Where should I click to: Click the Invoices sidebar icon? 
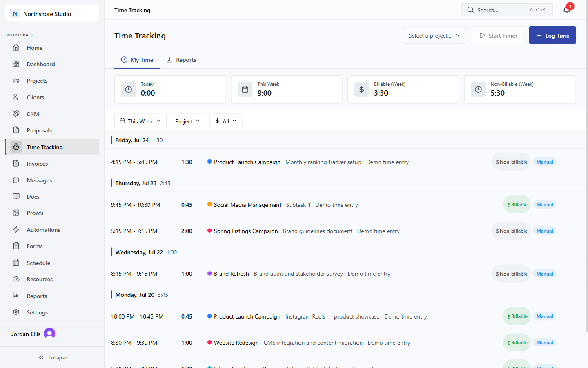[16, 164]
